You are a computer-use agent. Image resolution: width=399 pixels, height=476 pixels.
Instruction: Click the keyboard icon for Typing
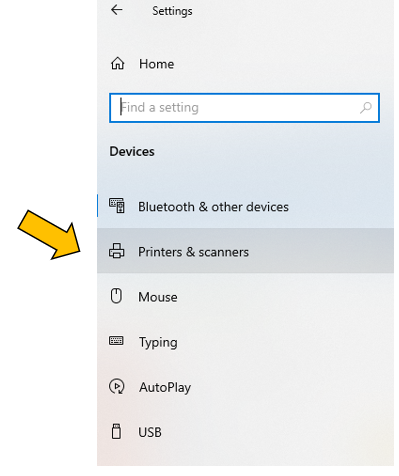pyautogui.click(x=116, y=341)
